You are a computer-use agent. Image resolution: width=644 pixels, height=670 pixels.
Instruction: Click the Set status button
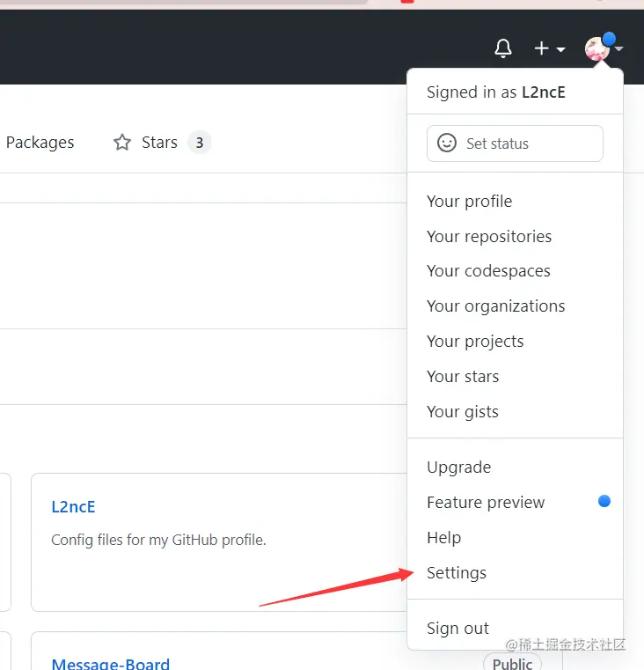[515, 144]
